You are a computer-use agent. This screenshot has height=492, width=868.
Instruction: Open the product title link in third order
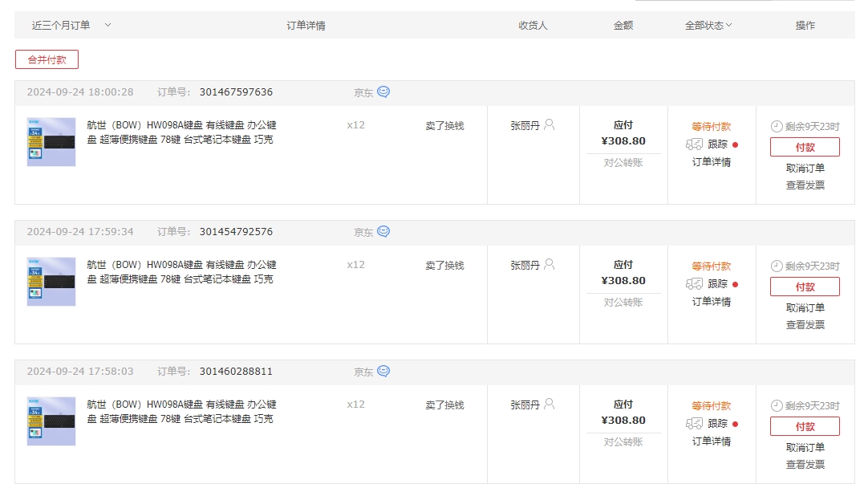click(x=181, y=412)
